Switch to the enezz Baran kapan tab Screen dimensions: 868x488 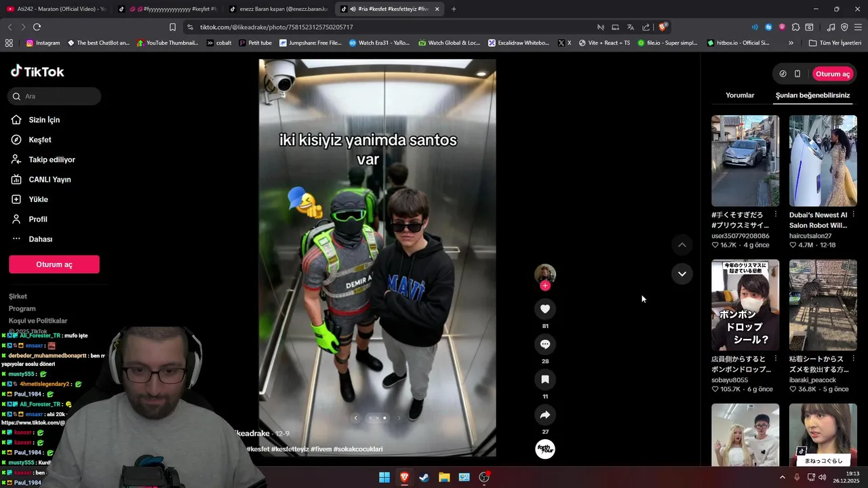tap(278, 9)
